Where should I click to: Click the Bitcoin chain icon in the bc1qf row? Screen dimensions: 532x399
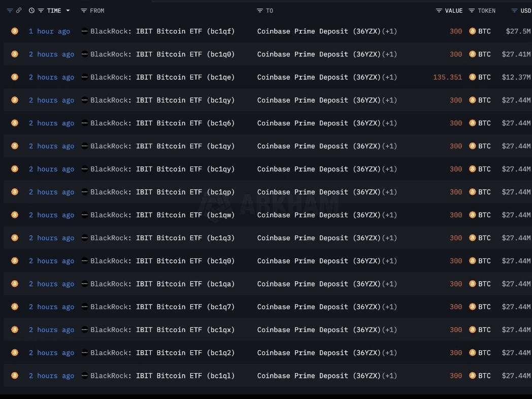pos(15,31)
